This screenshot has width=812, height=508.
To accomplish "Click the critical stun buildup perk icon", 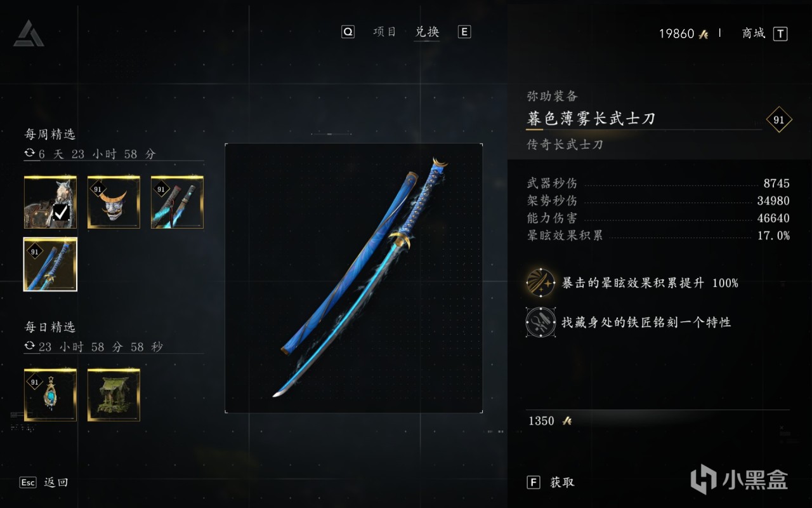I will pos(541,283).
